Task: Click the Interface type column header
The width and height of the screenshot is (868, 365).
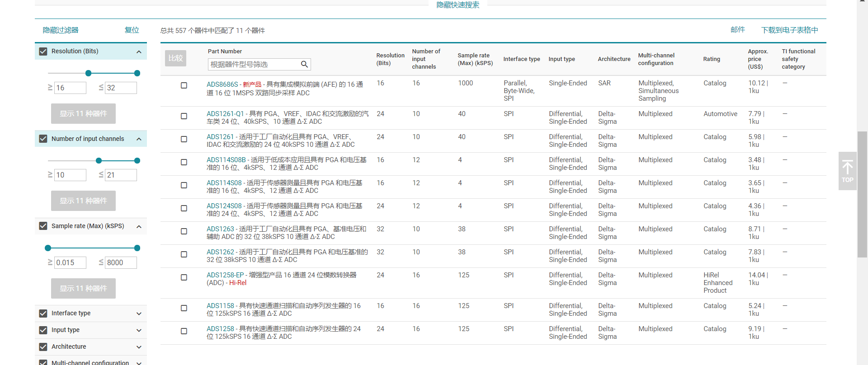Action: click(522, 59)
